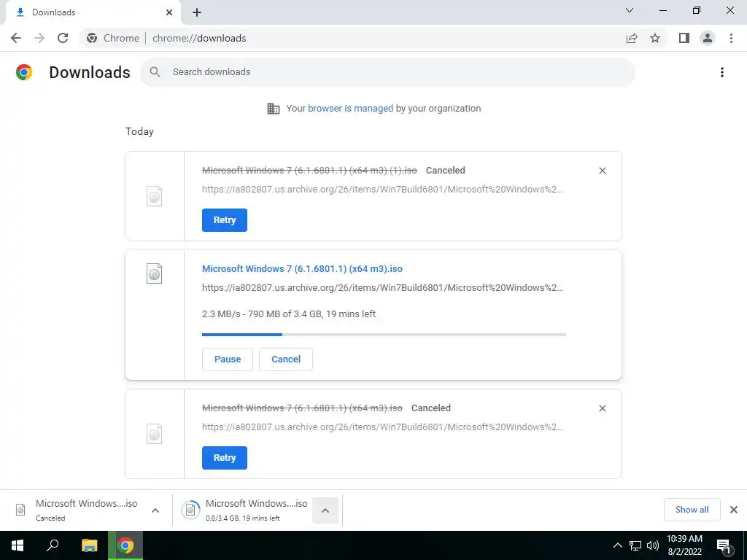Show hidden system tray icons
Image resolution: width=747 pixels, height=560 pixels.
[617, 545]
